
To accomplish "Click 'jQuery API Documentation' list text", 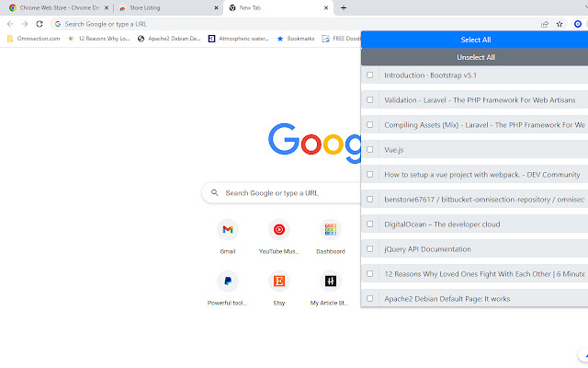I will (x=427, y=249).
